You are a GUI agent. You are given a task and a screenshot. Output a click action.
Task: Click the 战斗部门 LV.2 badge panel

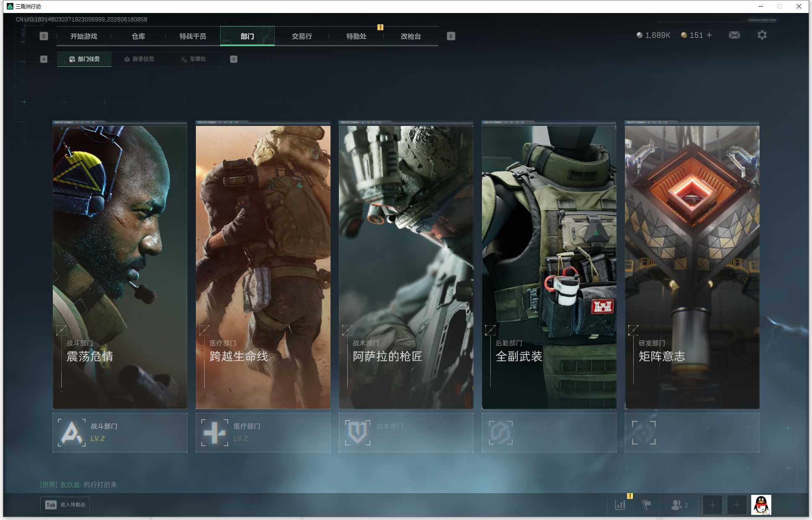click(x=120, y=433)
